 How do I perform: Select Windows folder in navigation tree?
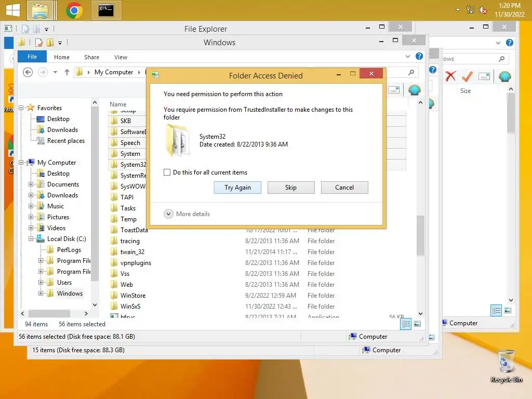70,293
